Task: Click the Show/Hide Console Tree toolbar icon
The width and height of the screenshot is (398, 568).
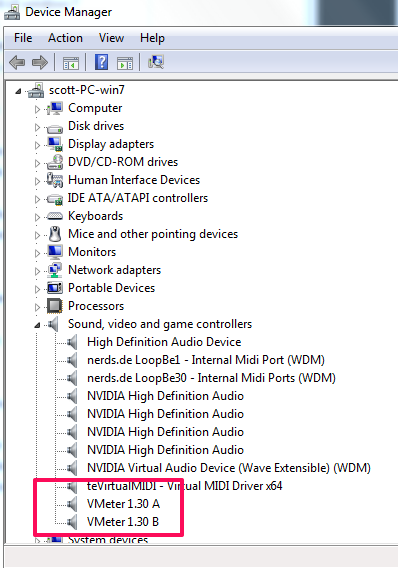Action: (x=71, y=63)
